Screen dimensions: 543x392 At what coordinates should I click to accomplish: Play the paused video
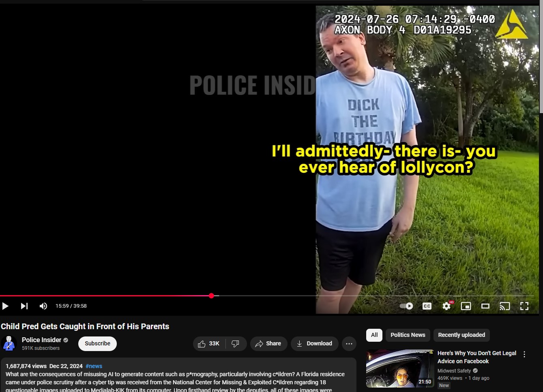pos(6,306)
